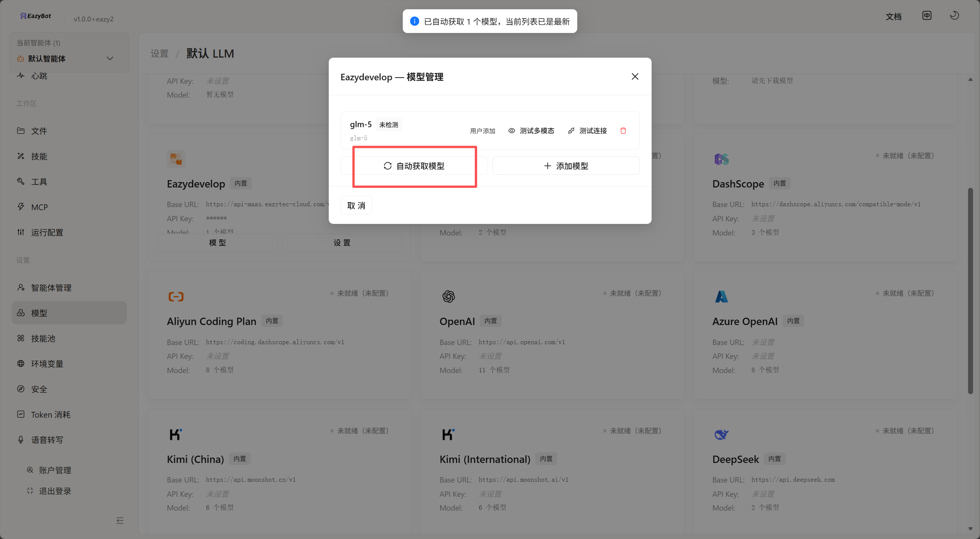980x539 pixels.
Task: Open 心跳 in the sidebar
Action: 39,76
